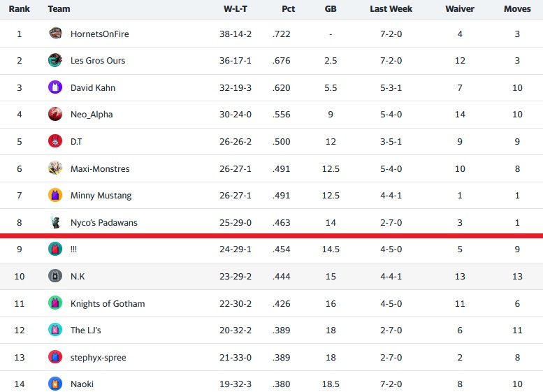
Task: Sort standings by Rank column header
Action: [19, 9]
